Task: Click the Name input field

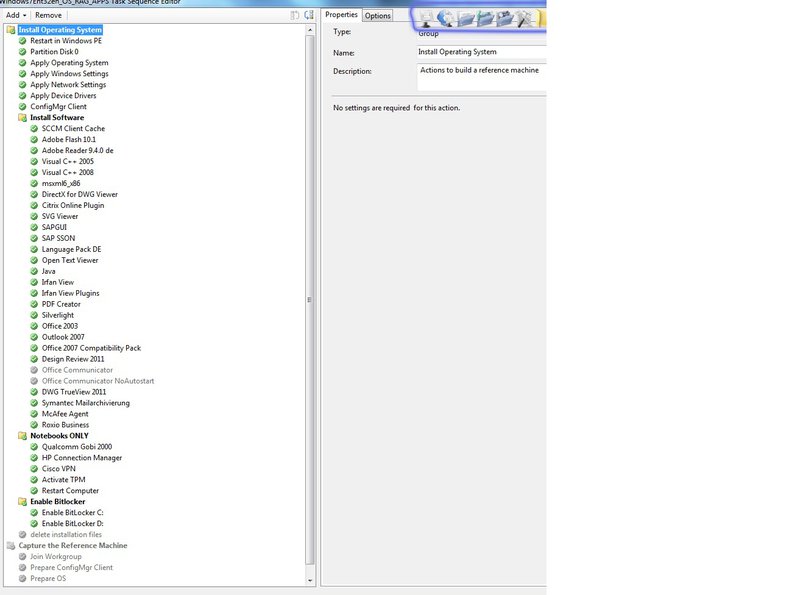Action: point(482,52)
